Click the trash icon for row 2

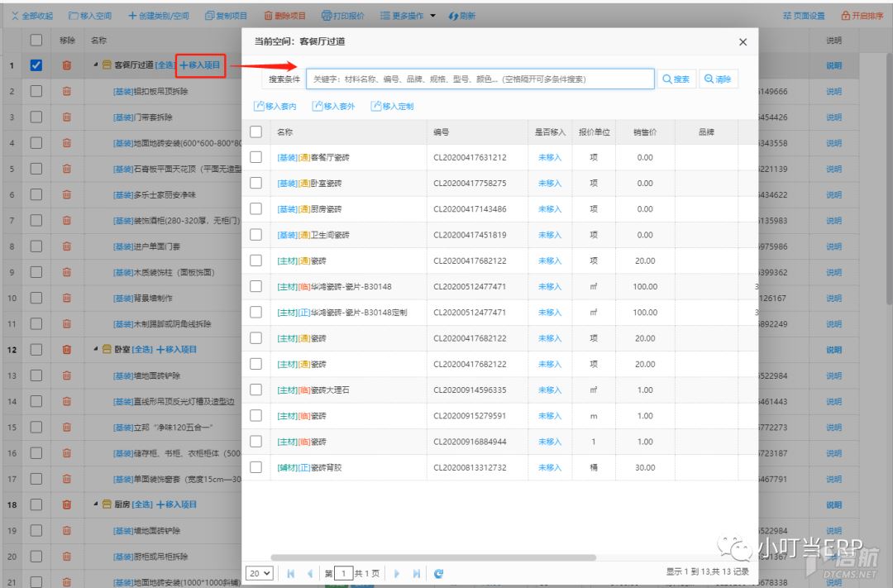click(x=67, y=91)
